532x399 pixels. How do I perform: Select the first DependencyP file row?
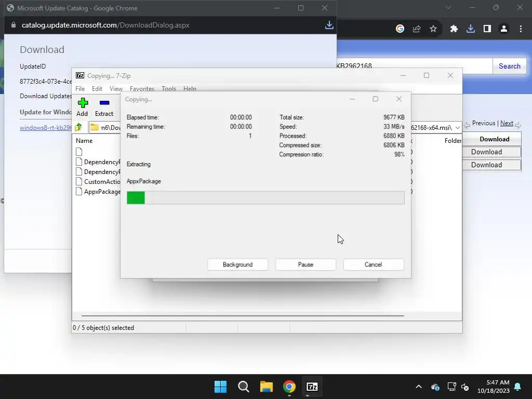click(98, 162)
